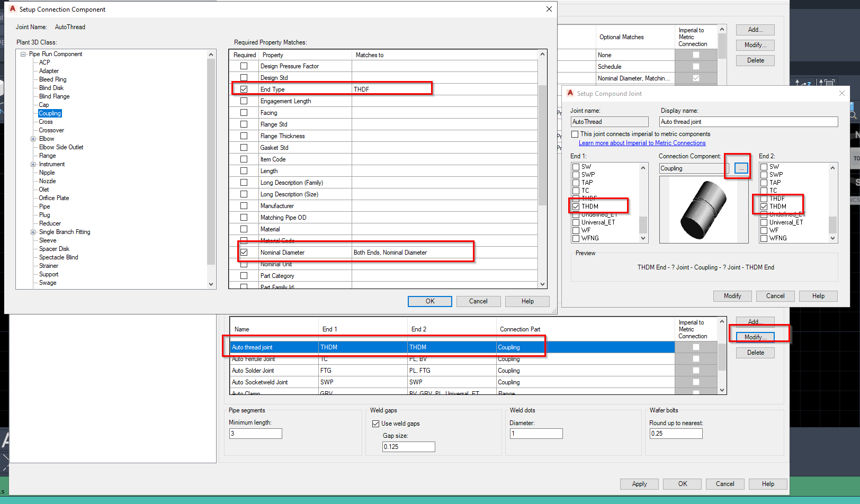The width and height of the screenshot is (860, 504).
Task: Check SW end type in the End 2 list
Action: coord(764,166)
